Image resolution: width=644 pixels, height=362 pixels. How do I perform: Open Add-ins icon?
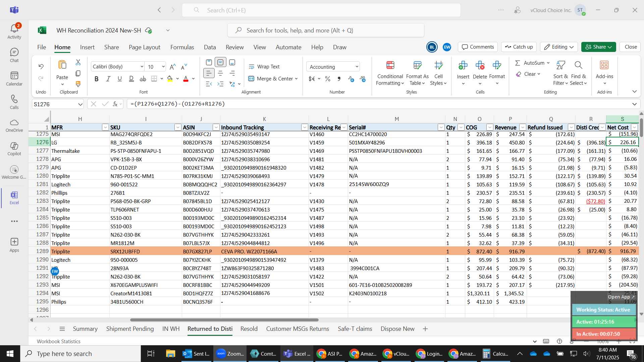pyautogui.click(x=604, y=65)
